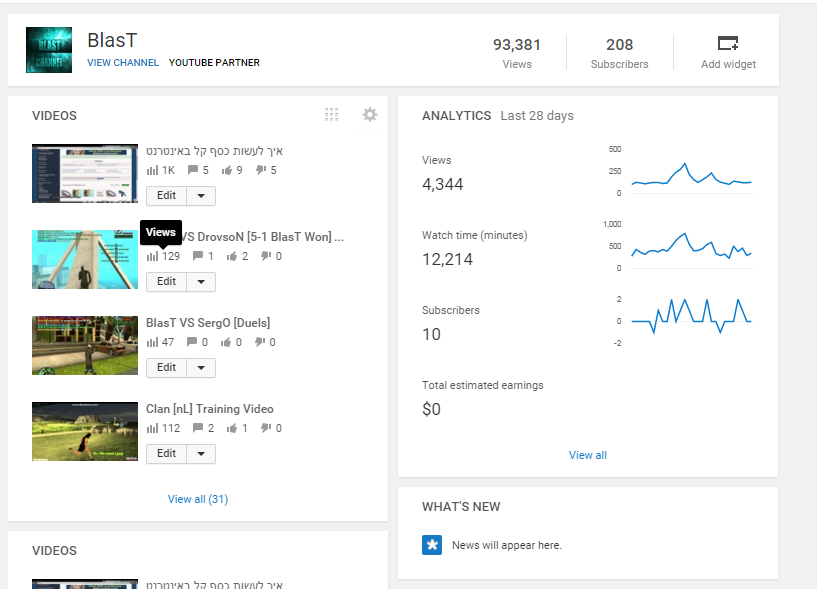
Task: Click the grid drag handle in Videos widget
Action: click(x=332, y=115)
